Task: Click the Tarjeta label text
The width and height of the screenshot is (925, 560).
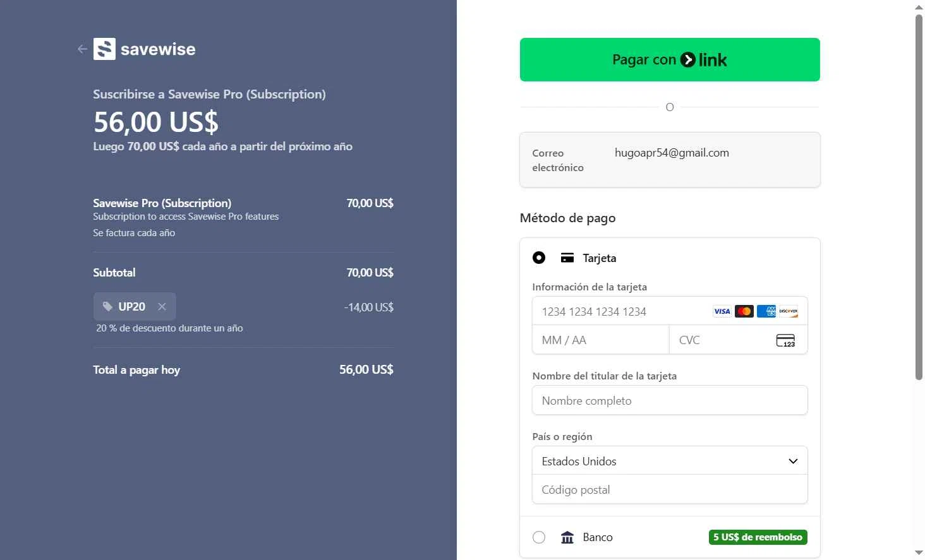Action: [600, 258]
